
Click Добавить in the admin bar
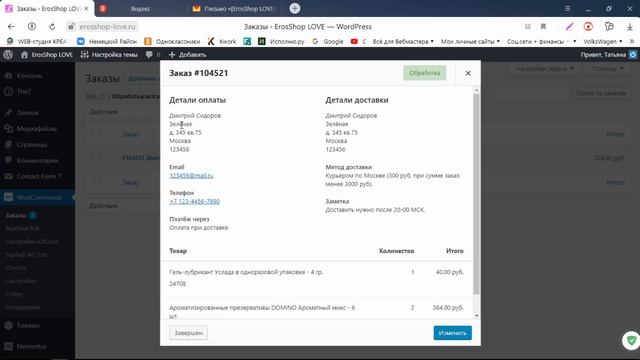pos(187,55)
